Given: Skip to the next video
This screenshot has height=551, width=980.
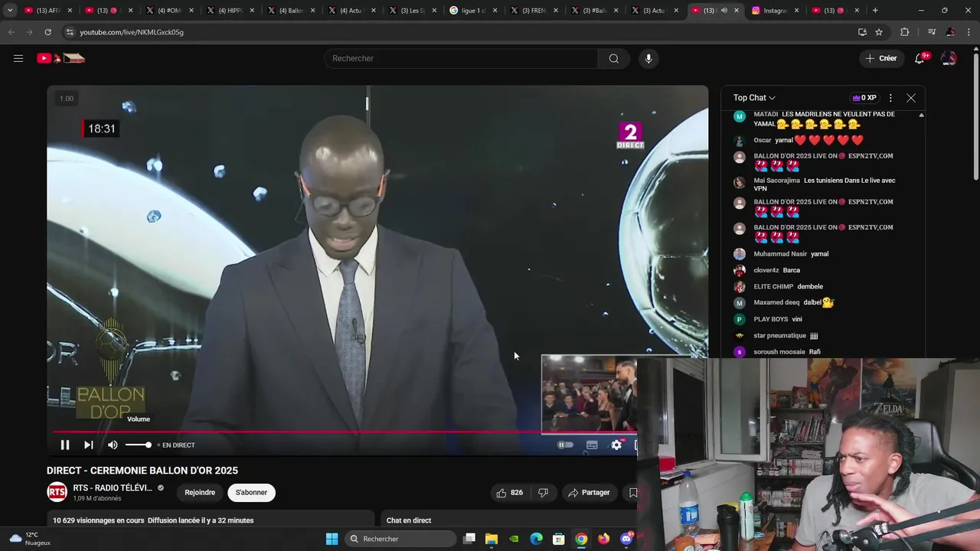Looking at the screenshot, I should [88, 445].
